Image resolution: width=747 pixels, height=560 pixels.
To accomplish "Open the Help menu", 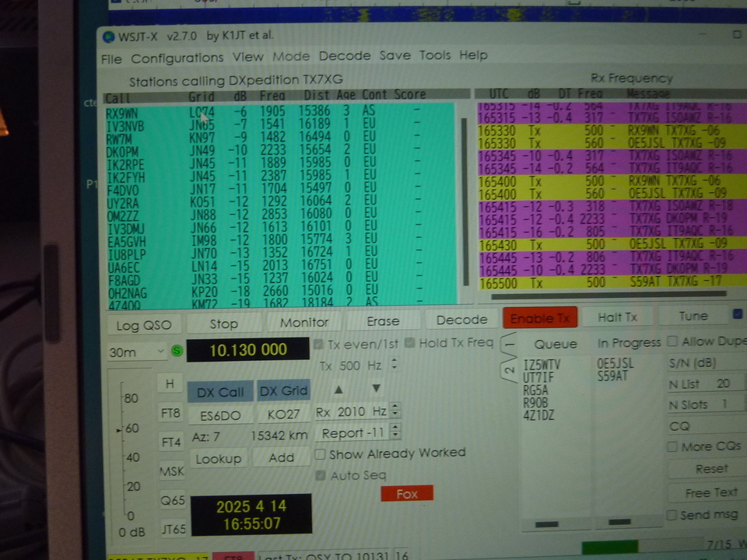I will click(x=473, y=55).
